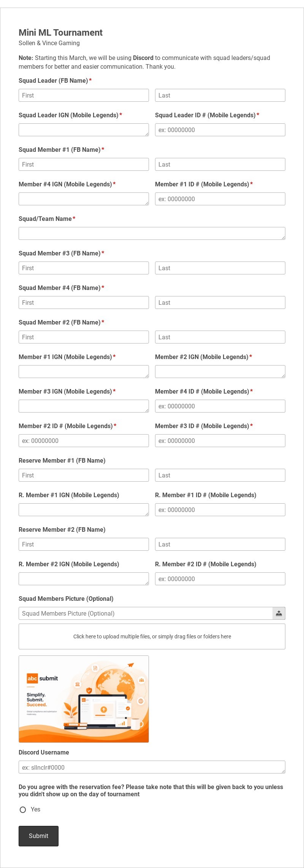Click Reserve Member #2 first name field
304x868 pixels.
(x=84, y=544)
